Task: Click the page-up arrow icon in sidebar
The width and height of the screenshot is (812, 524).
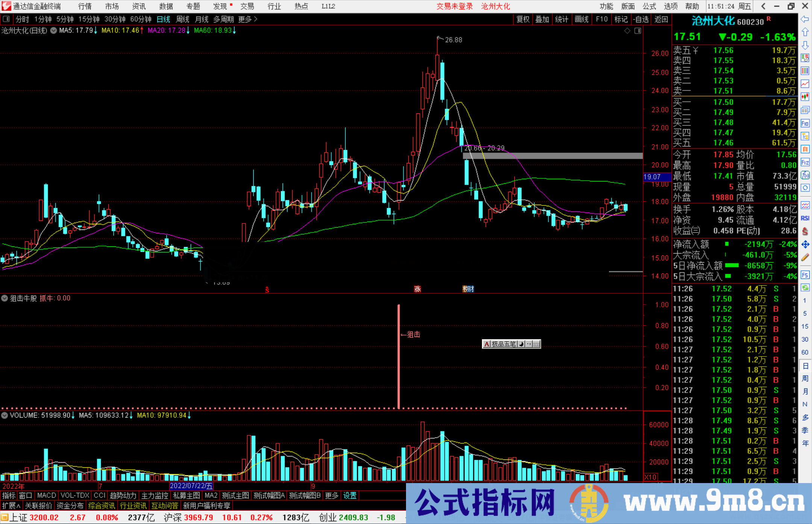Action: tap(805, 32)
